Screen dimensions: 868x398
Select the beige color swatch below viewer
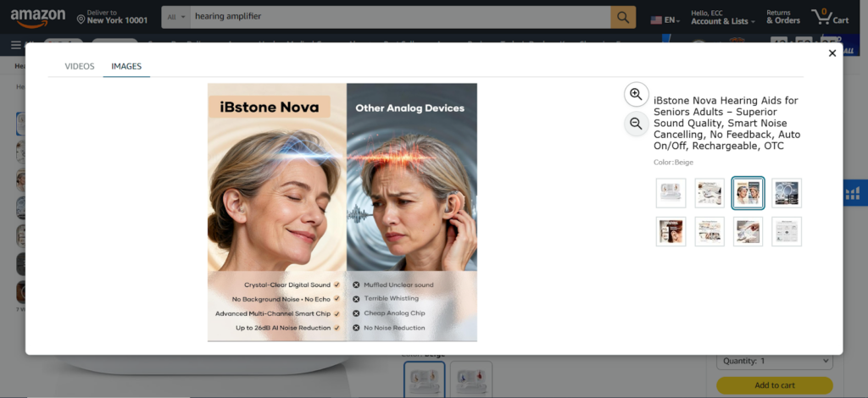(x=422, y=379)
